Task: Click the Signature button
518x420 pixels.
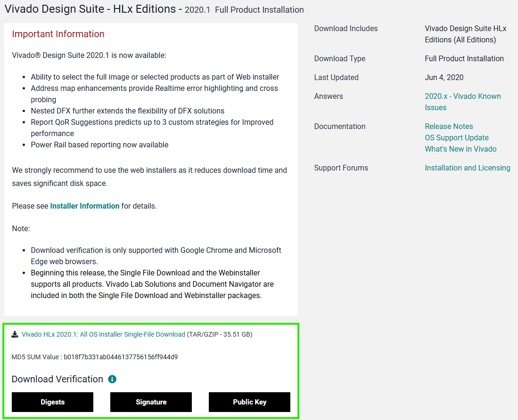Action: click(x=151, y=402)
